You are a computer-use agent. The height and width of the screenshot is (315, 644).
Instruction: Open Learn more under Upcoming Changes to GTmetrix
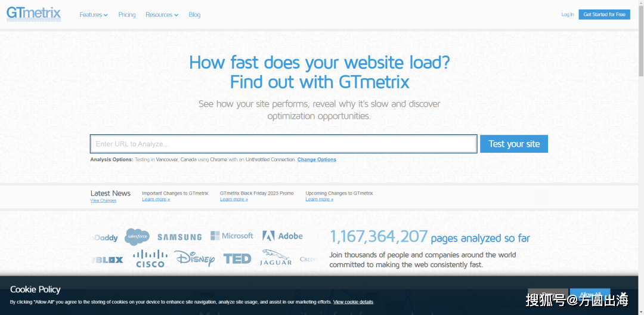[x=319, y=199]
